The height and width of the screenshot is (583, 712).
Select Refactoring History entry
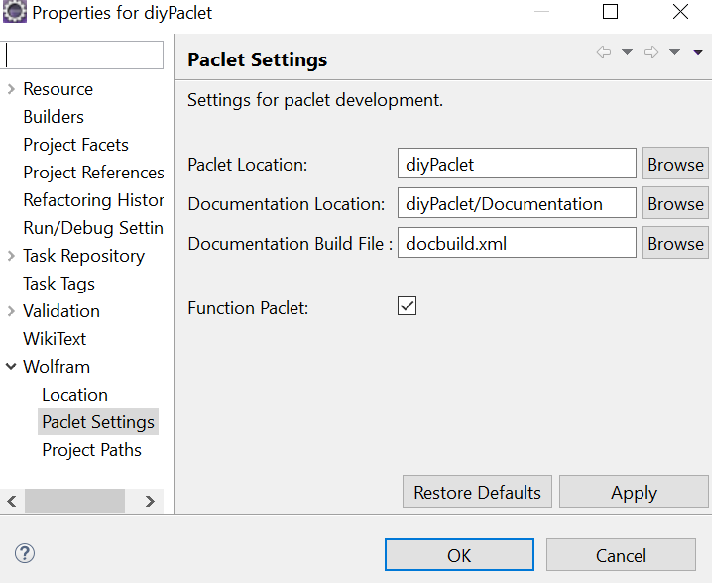(x=94, y=200)
